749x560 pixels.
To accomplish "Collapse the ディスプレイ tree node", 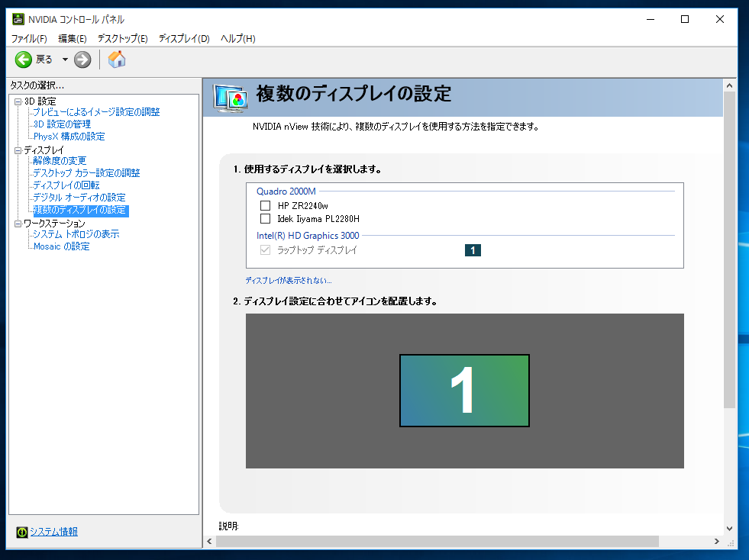I will pyautogui.click(x=18, y=150).
